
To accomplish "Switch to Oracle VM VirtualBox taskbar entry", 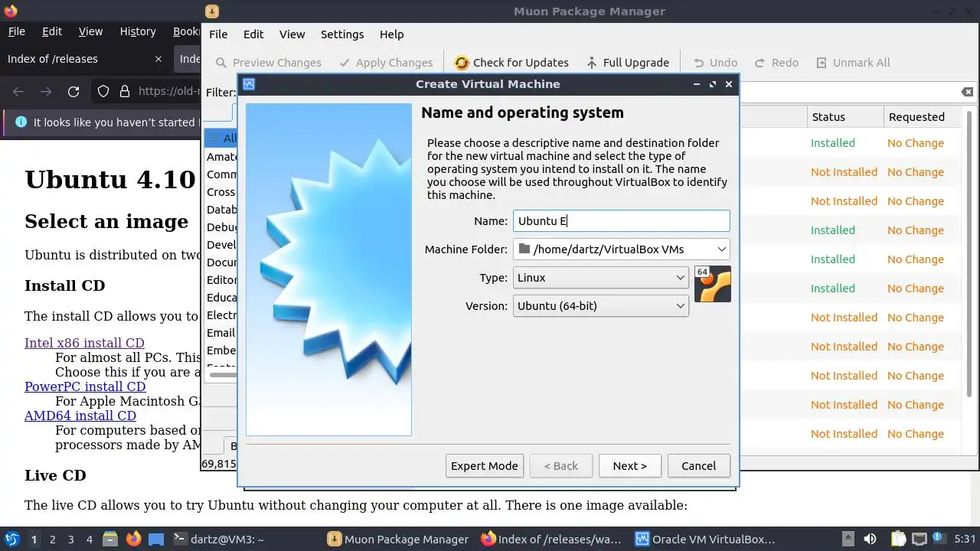I will [x=705, y=539].
